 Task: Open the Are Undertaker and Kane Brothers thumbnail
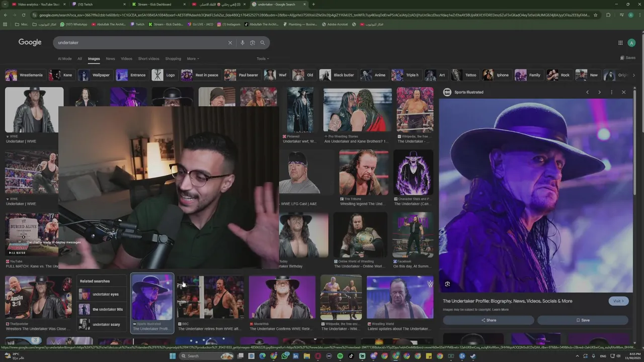(x=357, y=111)
